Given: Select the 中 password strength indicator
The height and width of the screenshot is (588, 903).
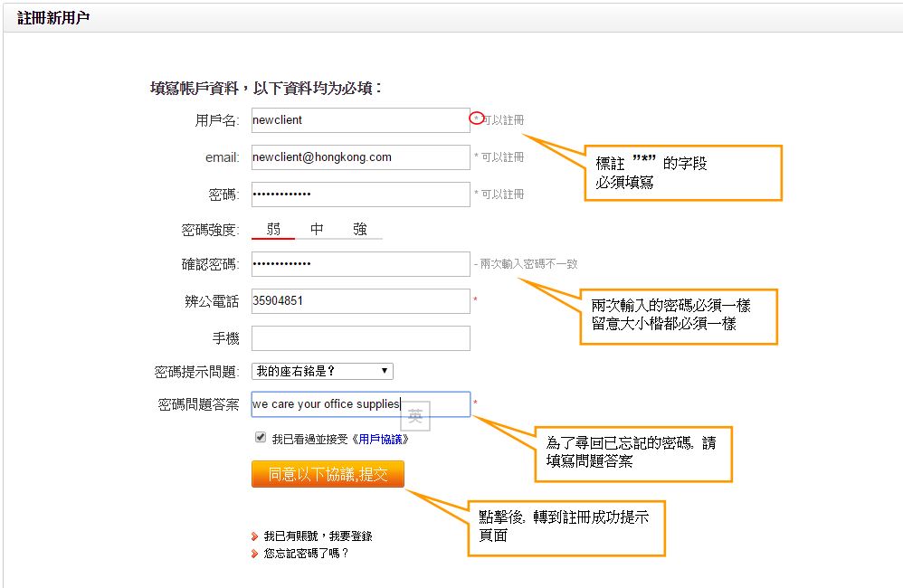Looking at the screenshot, I should pyautogui.click(x=317, y=230).
